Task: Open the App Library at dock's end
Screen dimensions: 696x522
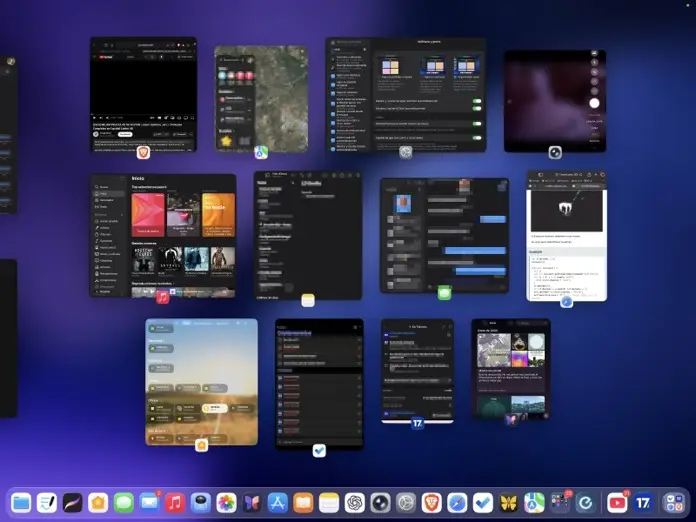Action: [x=674, y=503]
